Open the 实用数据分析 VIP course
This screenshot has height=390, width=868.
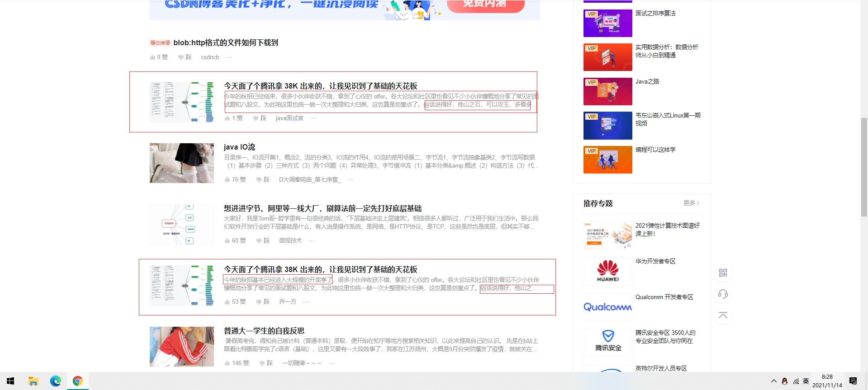(x=667, y=51)
